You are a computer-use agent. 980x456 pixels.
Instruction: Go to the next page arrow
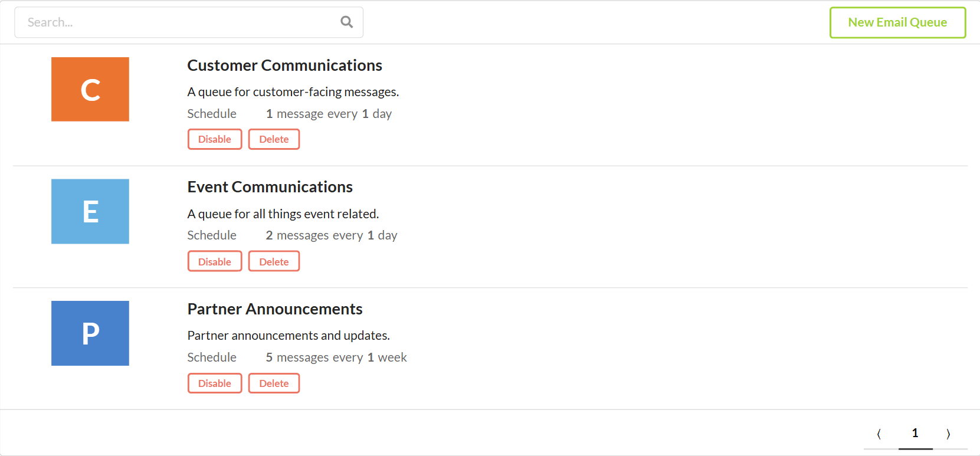(x=948, y=434)
